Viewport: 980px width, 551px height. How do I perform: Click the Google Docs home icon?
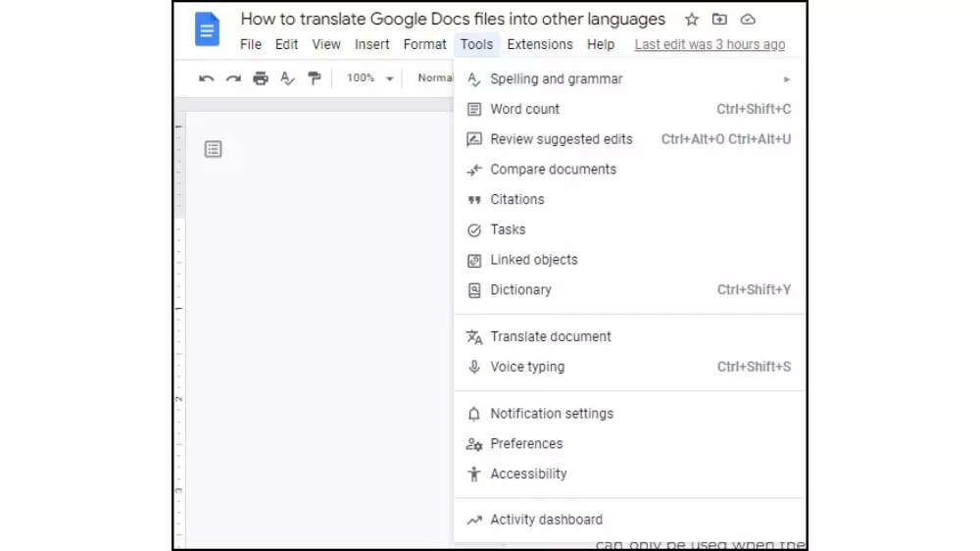tap(207, 29)
